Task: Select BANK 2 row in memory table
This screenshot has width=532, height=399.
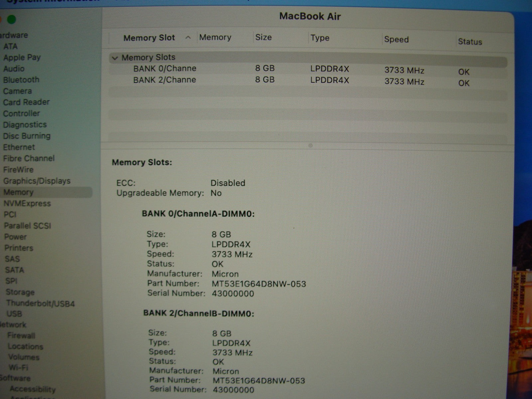Action: point(165,80)
